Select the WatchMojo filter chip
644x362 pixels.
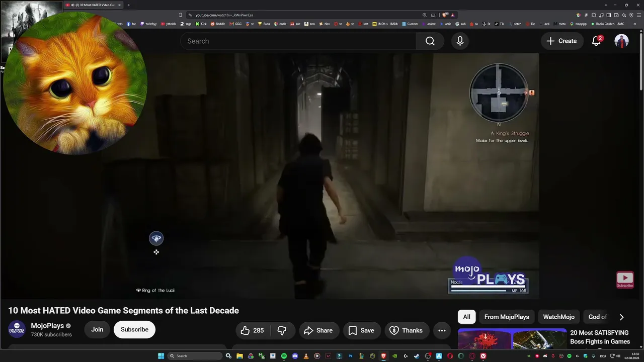(x=558, y=317)
